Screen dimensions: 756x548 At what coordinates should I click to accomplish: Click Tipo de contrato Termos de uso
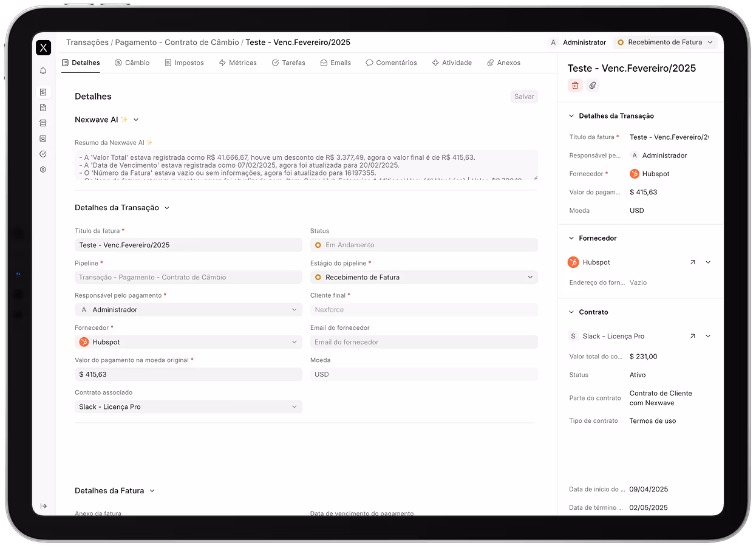coord(653,420)
